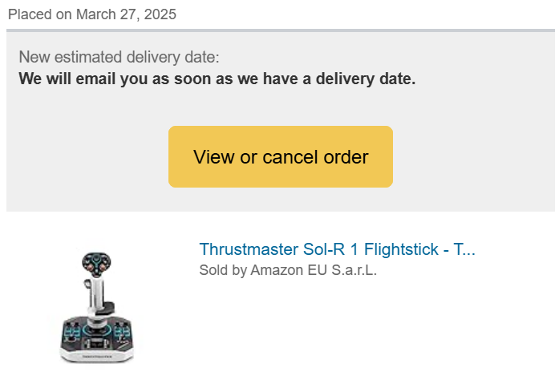Click the joystick base panel in product image
559x392 pixels.
pos(96,338)
